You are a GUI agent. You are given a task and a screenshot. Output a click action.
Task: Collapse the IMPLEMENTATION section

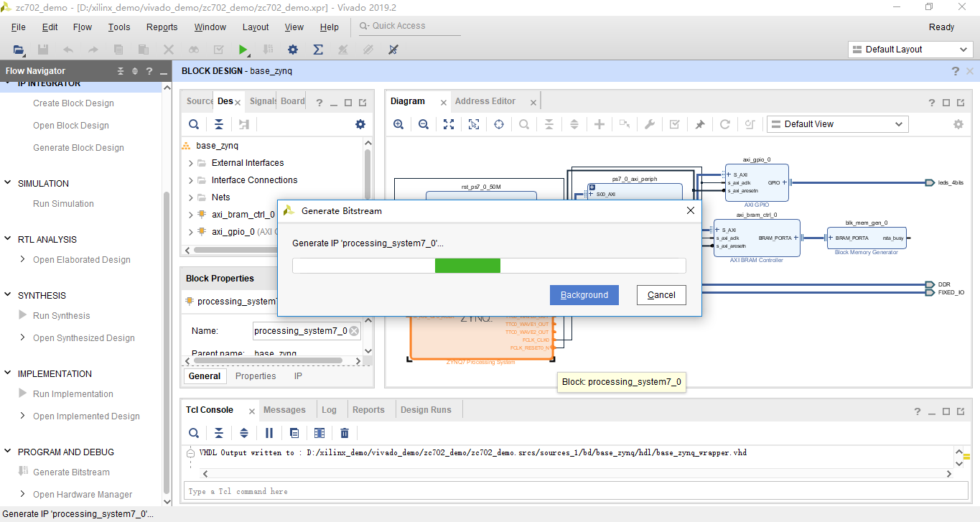click(x=9, y=373)
